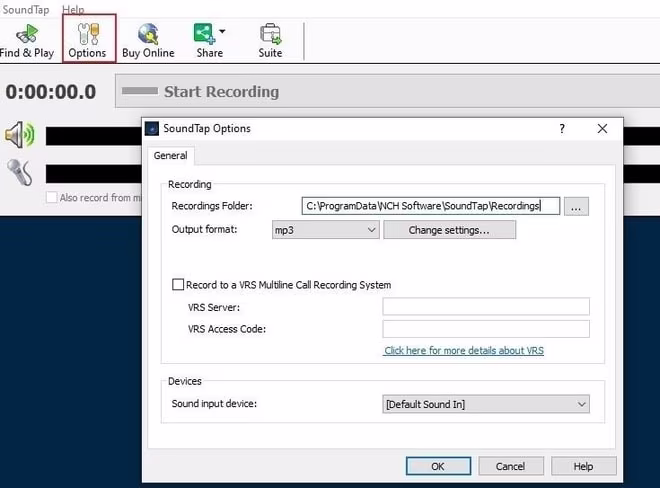Open Buy Online from toolbar
Viewport: 660px width, 488px height.
(148, 41)
